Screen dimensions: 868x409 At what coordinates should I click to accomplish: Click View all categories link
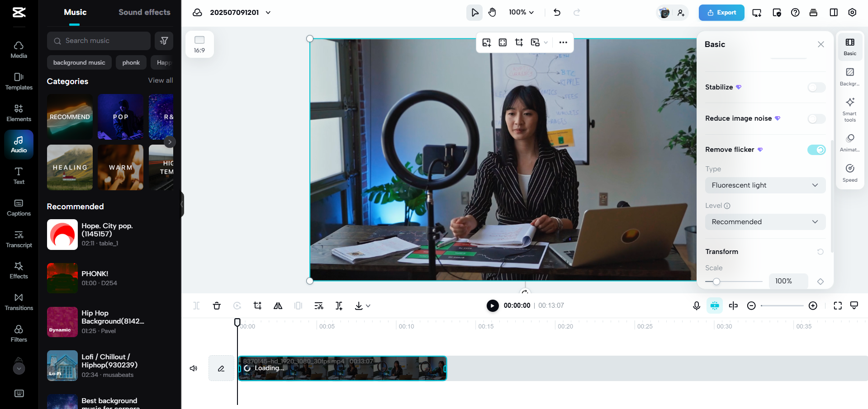[x=161, y=80]
